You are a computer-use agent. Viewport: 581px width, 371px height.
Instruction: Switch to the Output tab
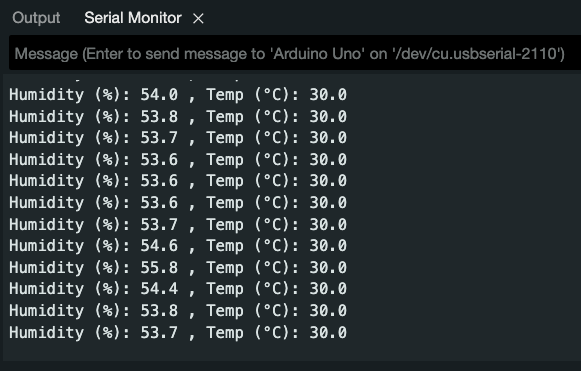click(36, 18)
